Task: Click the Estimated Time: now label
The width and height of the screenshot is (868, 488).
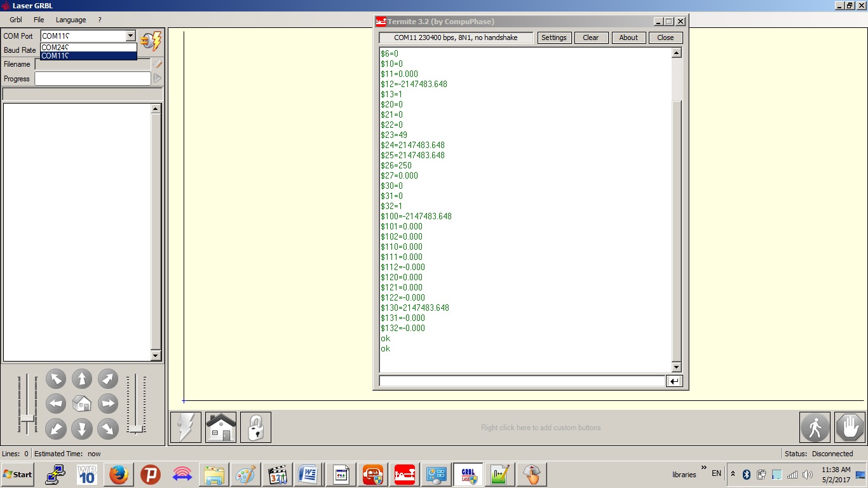Action: 67,454
